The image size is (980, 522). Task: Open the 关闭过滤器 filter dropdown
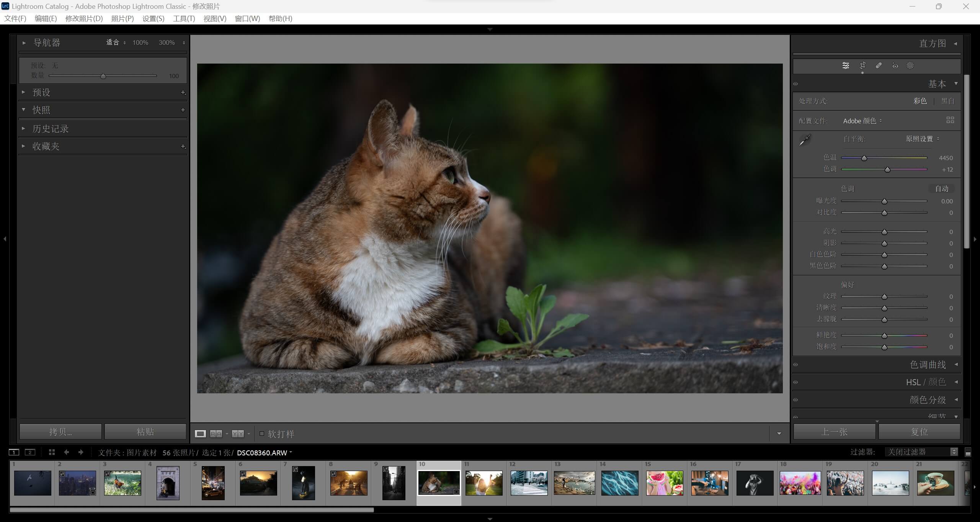click(921, 452)
